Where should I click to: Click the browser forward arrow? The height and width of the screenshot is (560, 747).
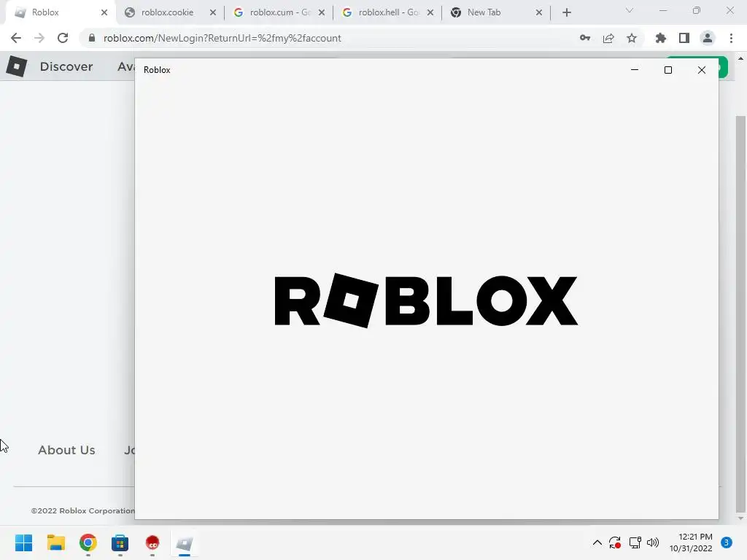pos(39,38)
